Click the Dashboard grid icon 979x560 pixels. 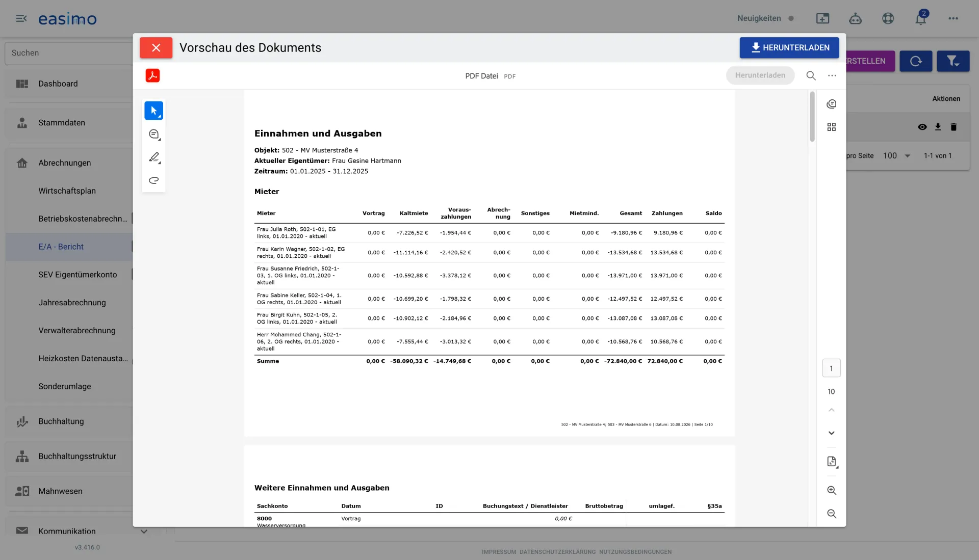click(x=22, y=84)
